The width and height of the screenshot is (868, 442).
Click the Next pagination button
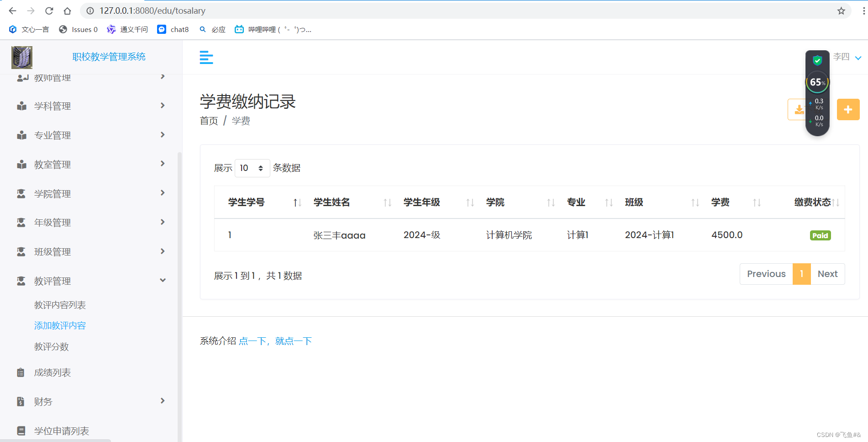coord(827,273)
